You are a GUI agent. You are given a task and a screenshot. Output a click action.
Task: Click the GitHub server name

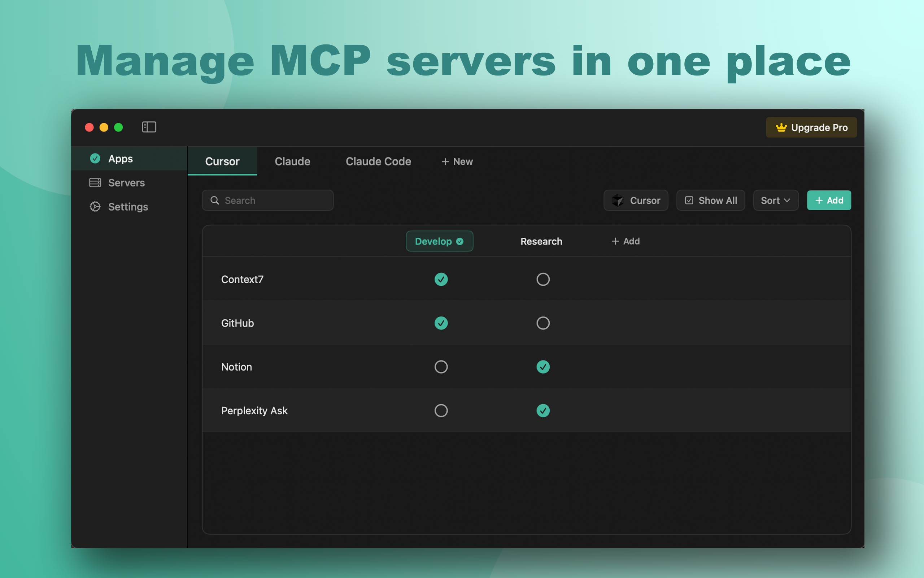237,323
